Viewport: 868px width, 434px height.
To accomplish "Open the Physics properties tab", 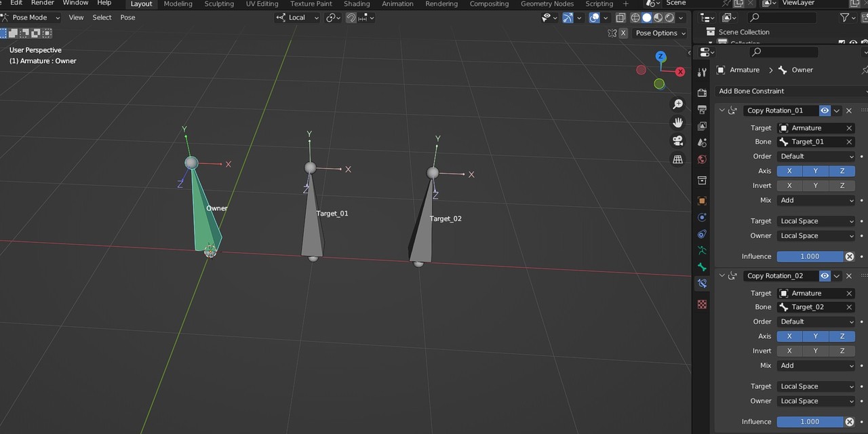I will tap(702, 218).
